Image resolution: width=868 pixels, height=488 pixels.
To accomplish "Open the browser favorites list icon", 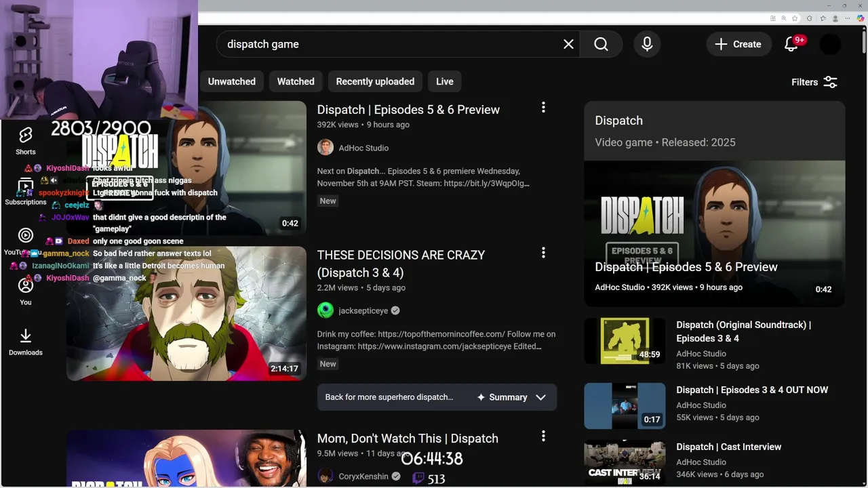I will tap(823, 18).
